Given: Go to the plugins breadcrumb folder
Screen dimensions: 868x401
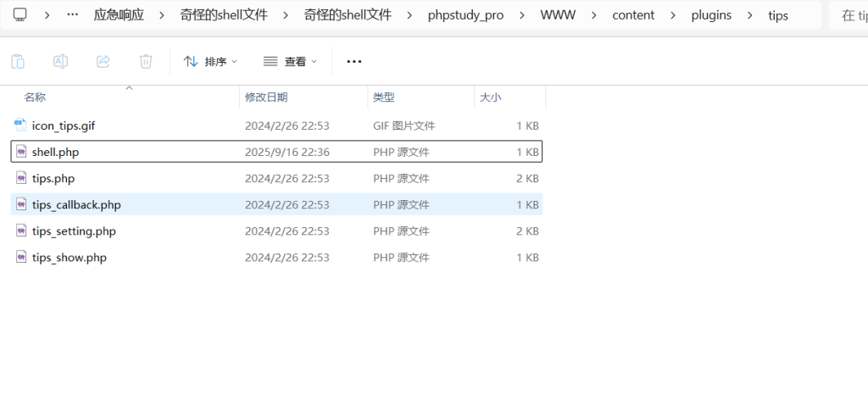Looking at the screenshot, I should [x=710, y=15].
